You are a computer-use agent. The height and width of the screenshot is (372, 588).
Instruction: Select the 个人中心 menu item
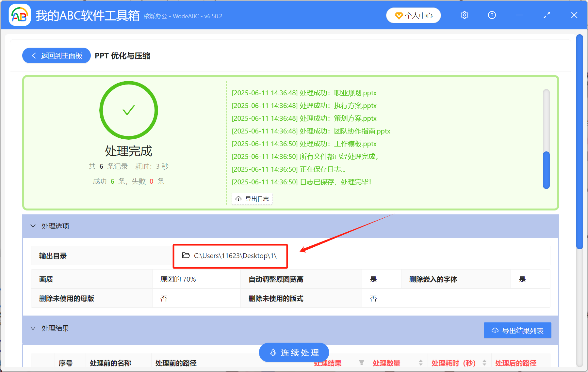click(x=418, y=15)
